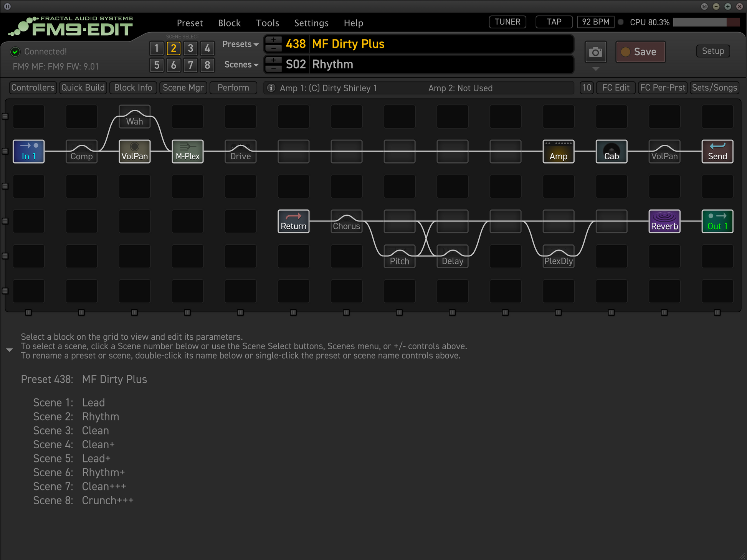Select the Out 1 output block
The width and height of the screenshot is (747, 560).
click(x=717, y=221)
